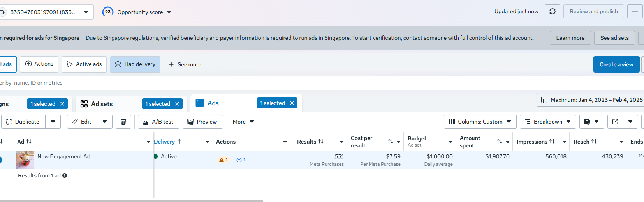This screenshot has width=644, height=202.
Task: Click the refresh data icon
Action: (x=552, y=12)
